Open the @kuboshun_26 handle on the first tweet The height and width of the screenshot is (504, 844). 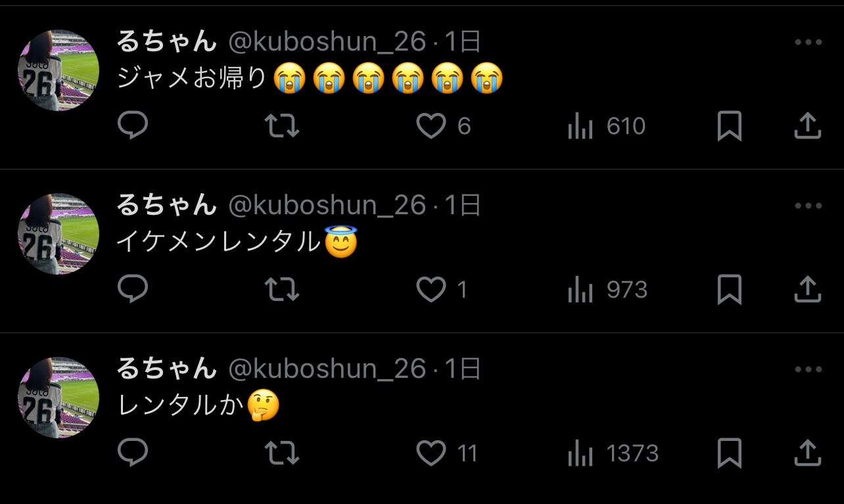point(327,42)
